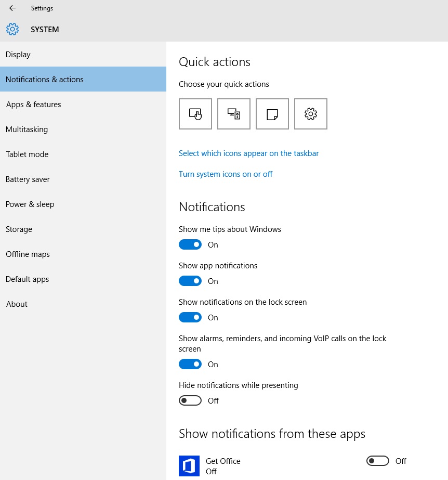The image size is (448, 480).
Task: Select the Tablet mode quick action tile
Action: point(195,114)
